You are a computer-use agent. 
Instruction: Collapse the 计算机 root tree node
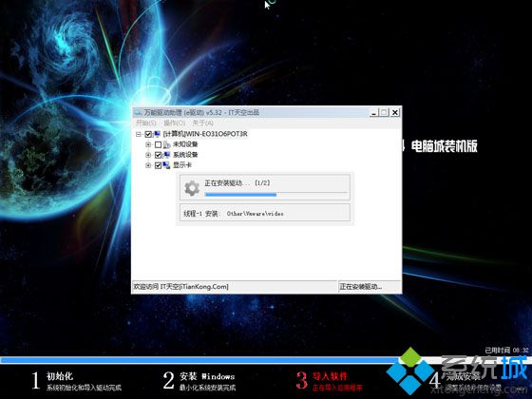(138, 134)
